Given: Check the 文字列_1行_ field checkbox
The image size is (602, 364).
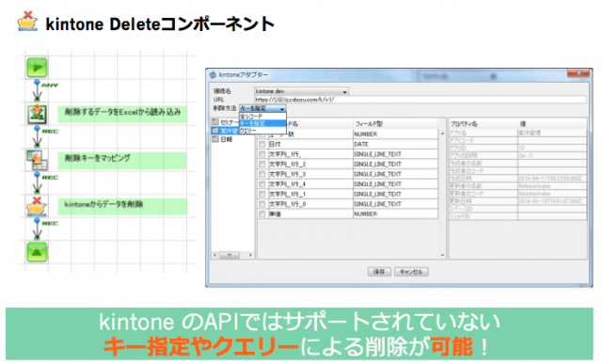Looking at the screenshot, I should pos(262,154).
